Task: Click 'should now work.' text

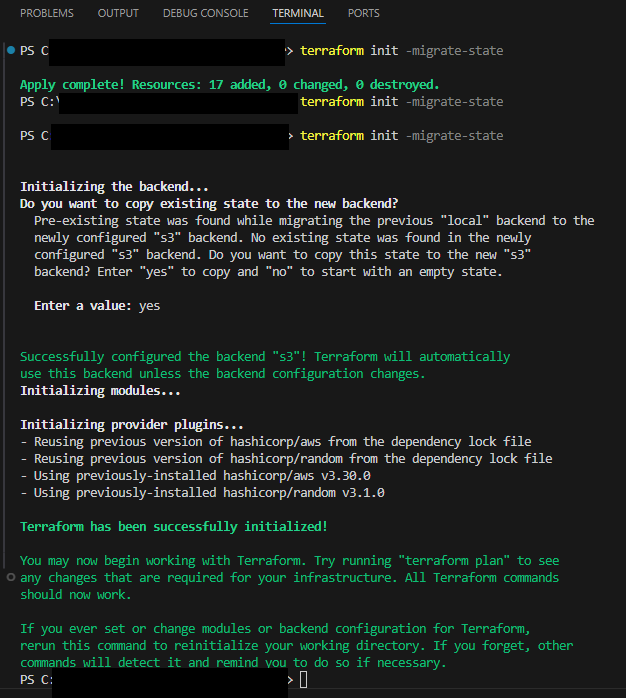Action: click(x=76, y=595)
